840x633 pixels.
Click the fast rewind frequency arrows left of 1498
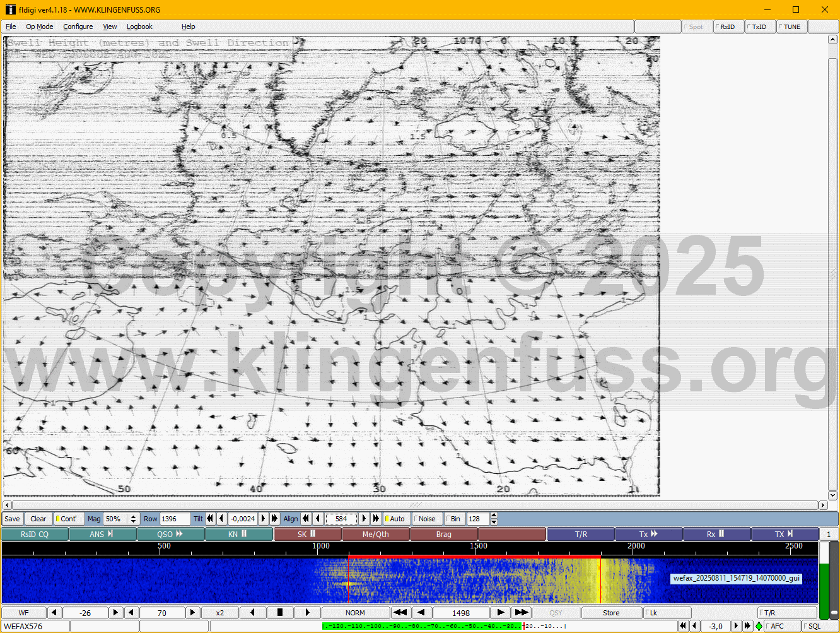click(x=400, y=613)
